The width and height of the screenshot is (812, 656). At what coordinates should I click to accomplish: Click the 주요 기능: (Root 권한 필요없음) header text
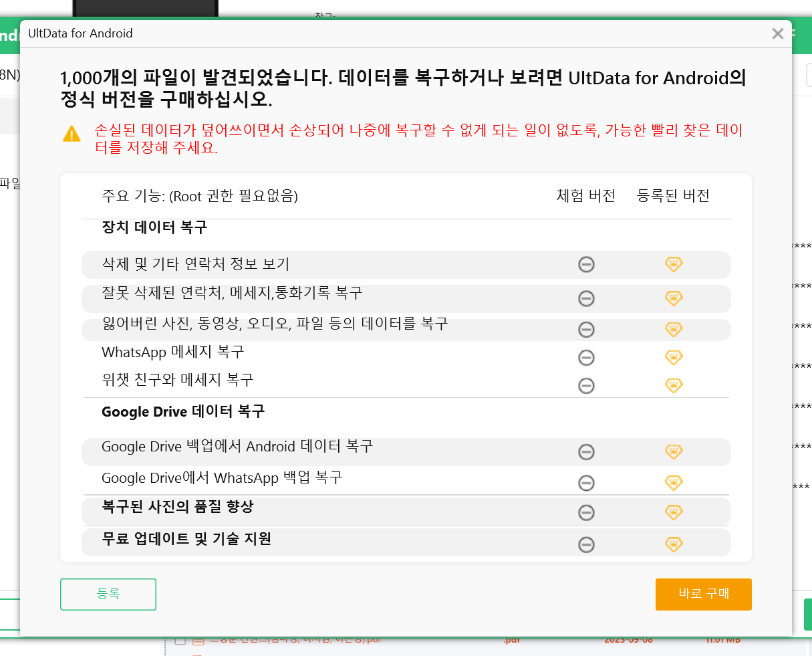pyautogui.click(x=200, y=196)
